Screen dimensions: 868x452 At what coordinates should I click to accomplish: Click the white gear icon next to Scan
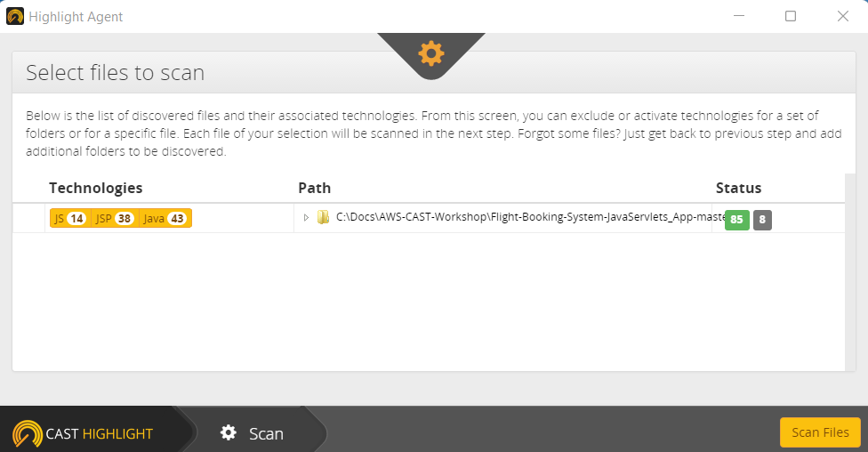228,432
